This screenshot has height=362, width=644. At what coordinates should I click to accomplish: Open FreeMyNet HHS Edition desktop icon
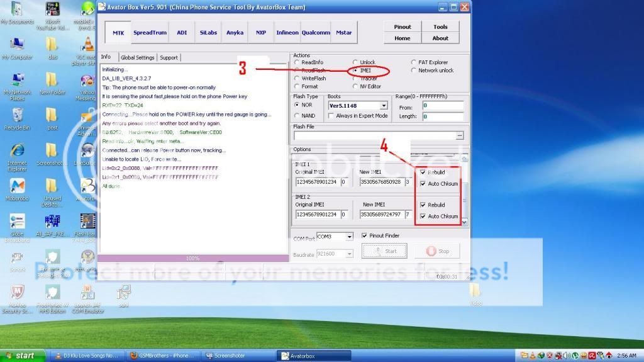[x=52, y=300]
